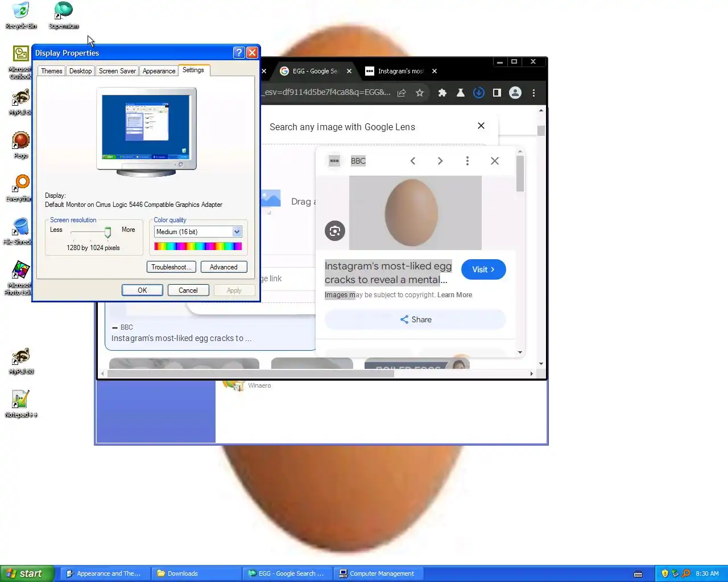
Task: Switch to the EGG - Google Search browser tab
Action: (315, 71)
